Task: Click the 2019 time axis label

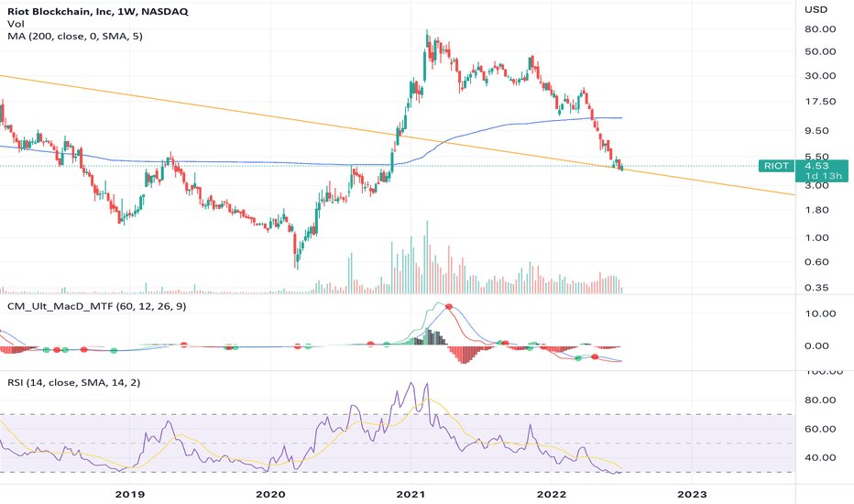Action: click(x=129, y=495)
